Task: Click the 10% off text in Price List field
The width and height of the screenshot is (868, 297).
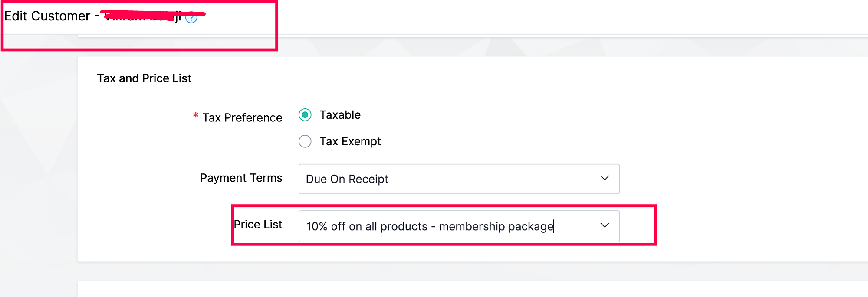Action: pos(333,226)
